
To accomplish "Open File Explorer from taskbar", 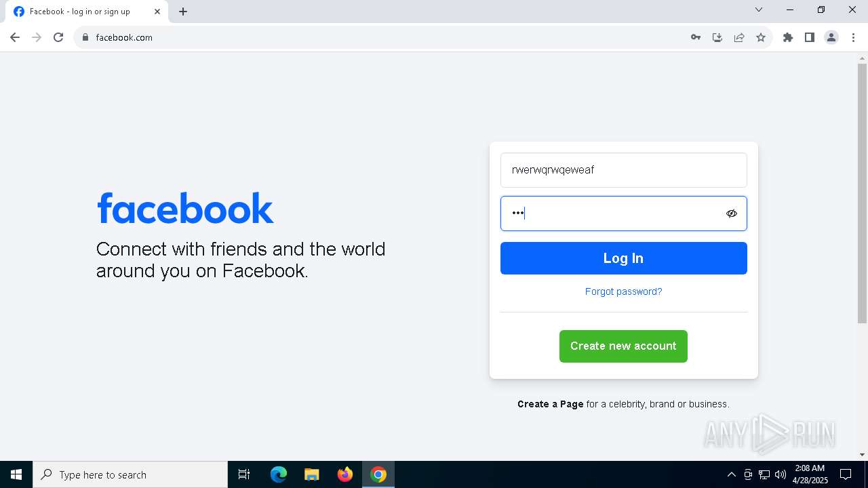I will [312, 474].
